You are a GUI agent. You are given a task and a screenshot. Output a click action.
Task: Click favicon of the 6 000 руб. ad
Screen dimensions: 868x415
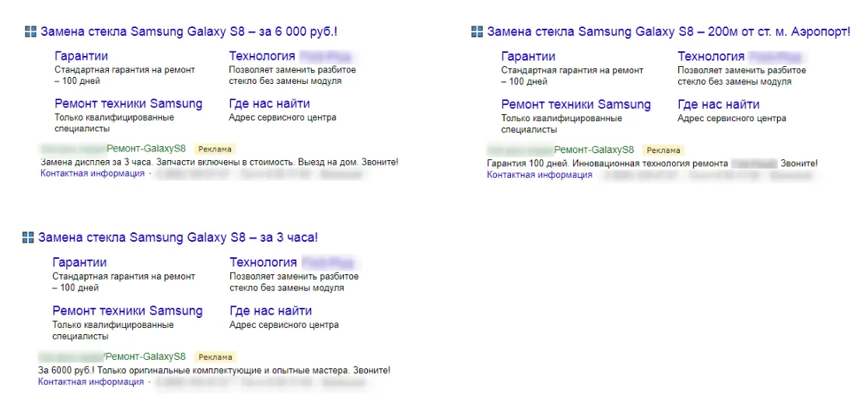30,32
